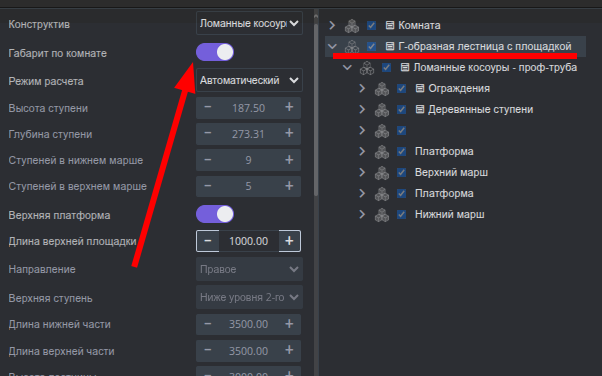Open the Верхняя ступень dropdown
Image resolution: width=602 pixels, height=376 pixels.
pos(249,297)
